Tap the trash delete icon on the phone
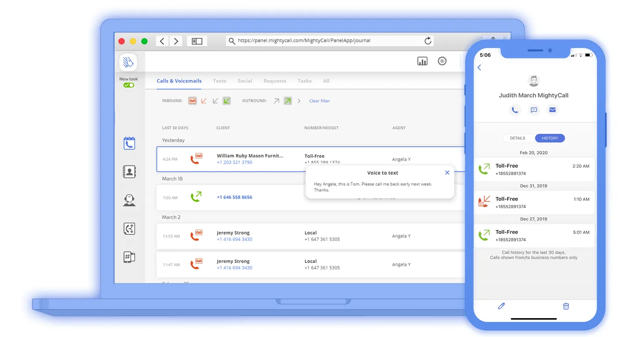This screenshot has width=644, height=337. [566, 306]
